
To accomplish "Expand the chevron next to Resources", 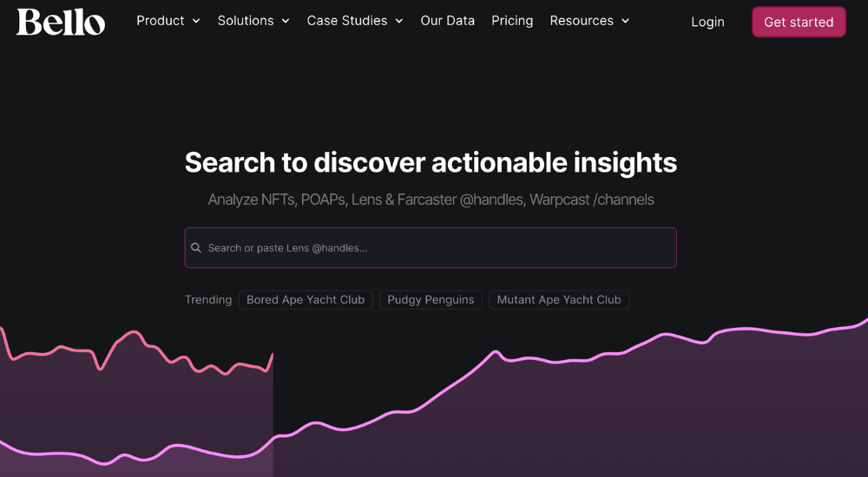I will click(x=626, y=21).
